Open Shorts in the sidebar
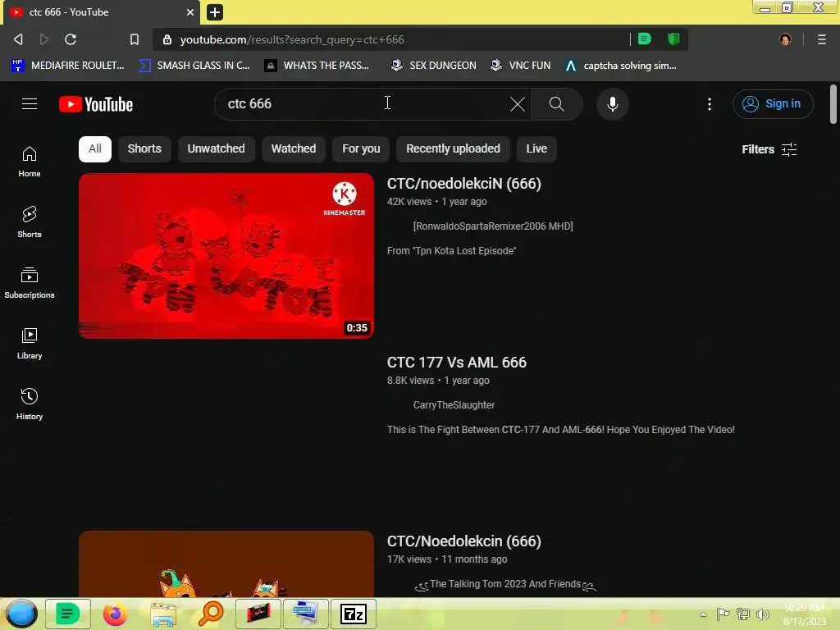This screenshot has height=630, width=840. [x=30, y=222]
